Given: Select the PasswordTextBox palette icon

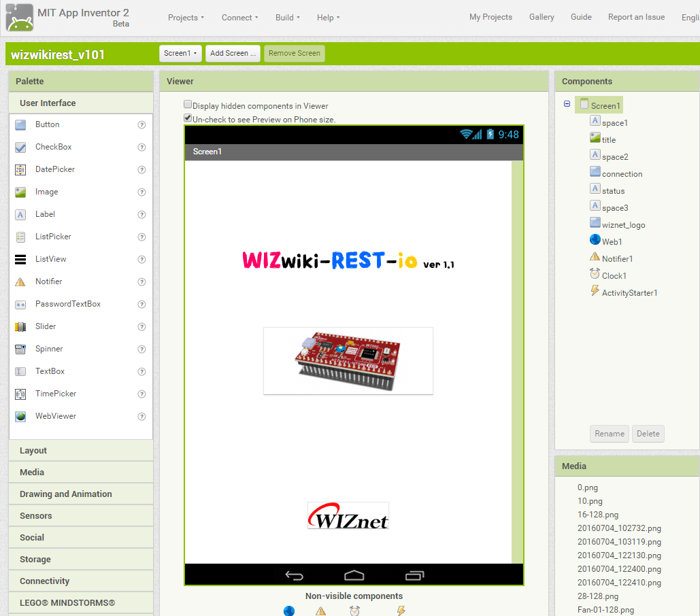Looking at the screenshot, I should click(x=20, y=304).
